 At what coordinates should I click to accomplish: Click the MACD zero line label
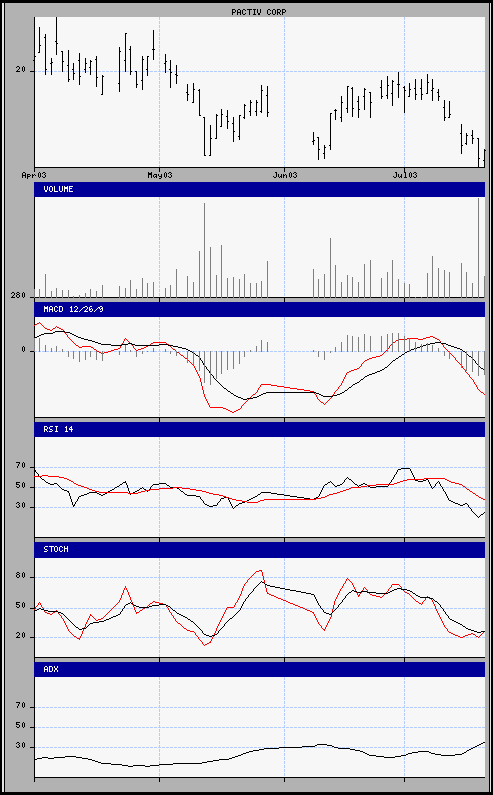[x=23, y=350]
